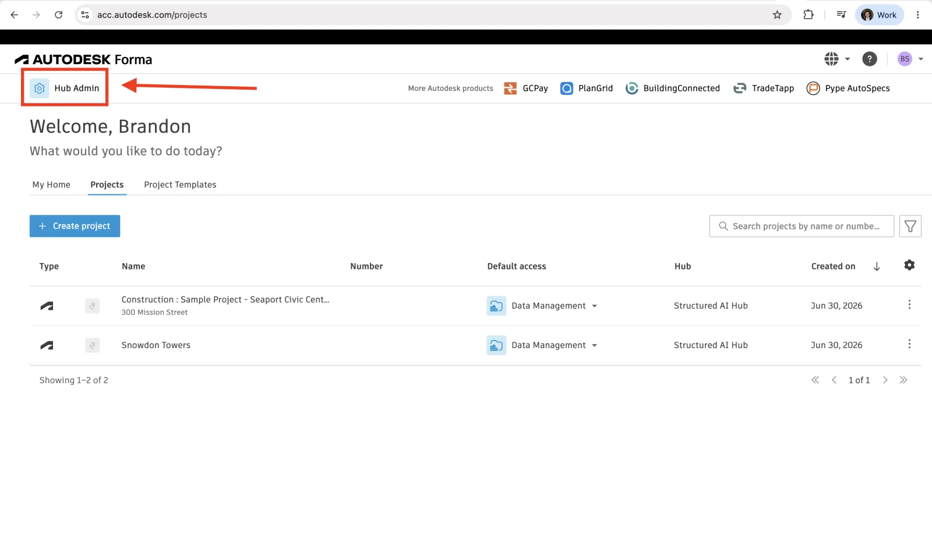This screenshot has height=560, width=932.
Task: Open more options for Snowdon Towers row
Action: coord(909,344)
